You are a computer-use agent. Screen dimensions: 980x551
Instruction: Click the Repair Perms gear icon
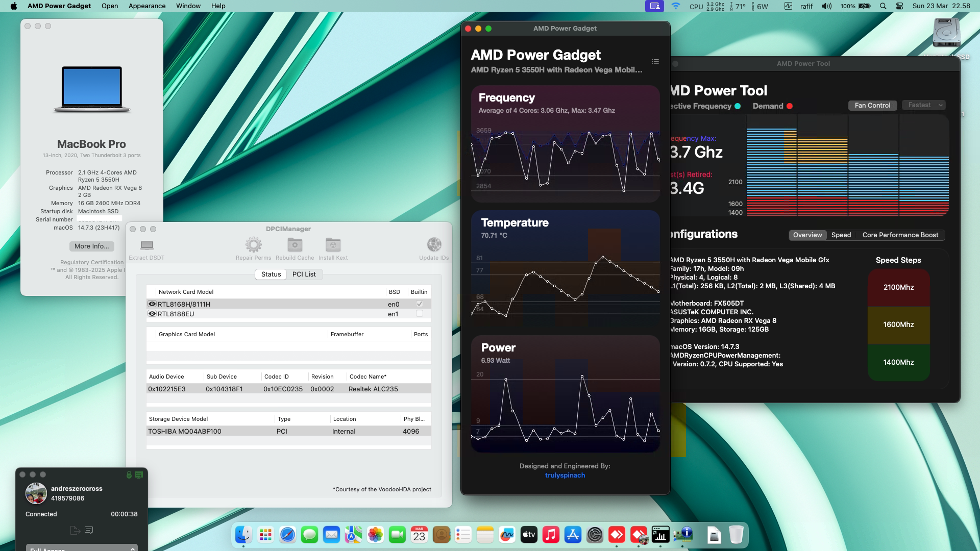[x=254, y=245]
